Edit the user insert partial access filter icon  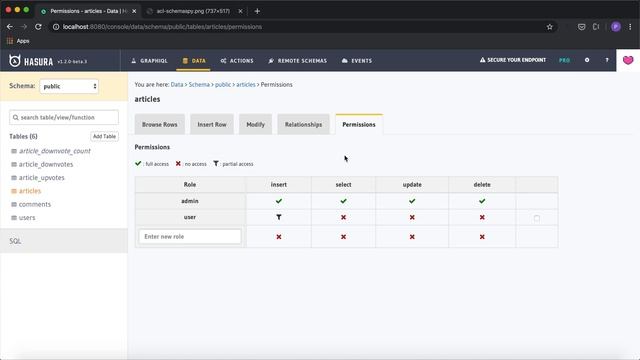click(279, 217)
